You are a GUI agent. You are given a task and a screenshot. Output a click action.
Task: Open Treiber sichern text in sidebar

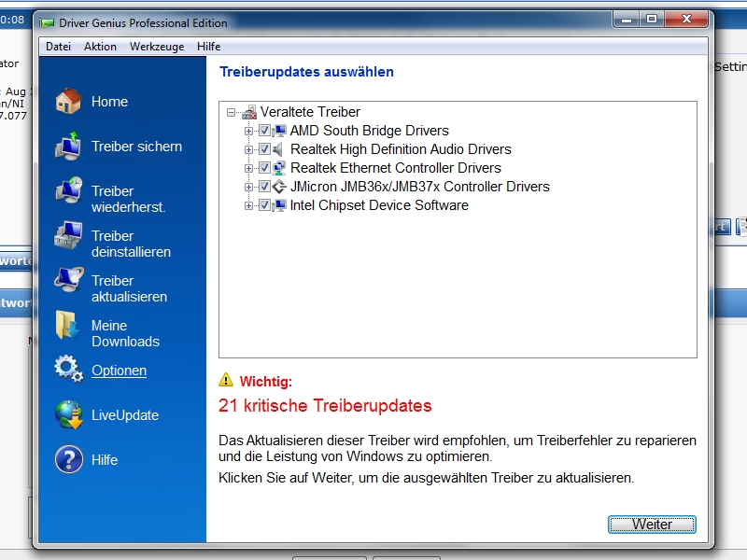[x=136, y=147]
